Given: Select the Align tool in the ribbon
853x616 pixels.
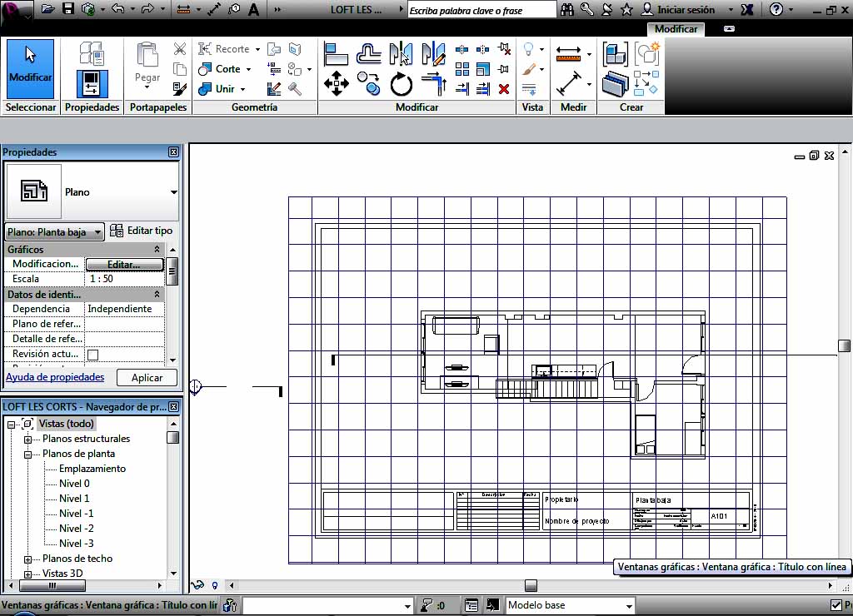Looking at the screenshot, I should pyautogui.click(x=336, y=54).
